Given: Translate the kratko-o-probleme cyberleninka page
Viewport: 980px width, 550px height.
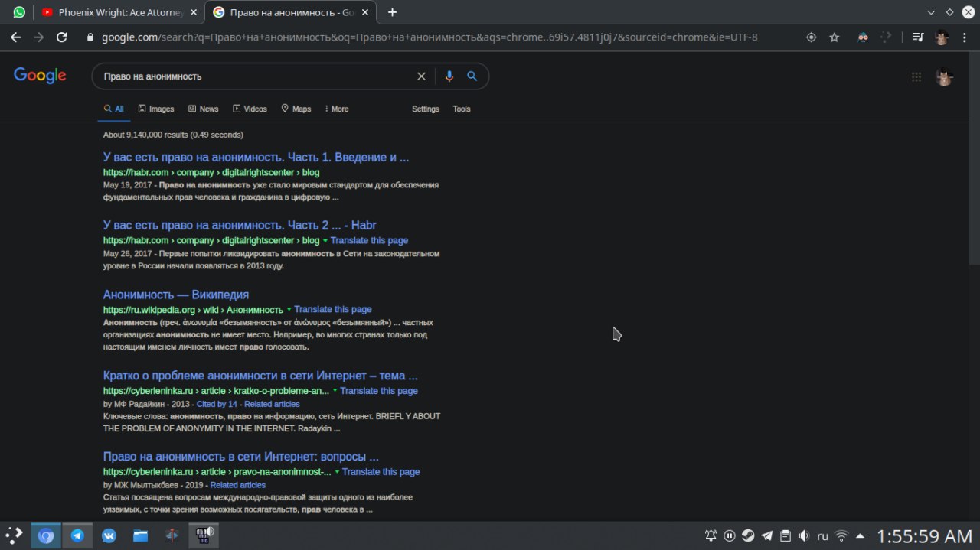Looking at the screenshot, I should point(379,390).
